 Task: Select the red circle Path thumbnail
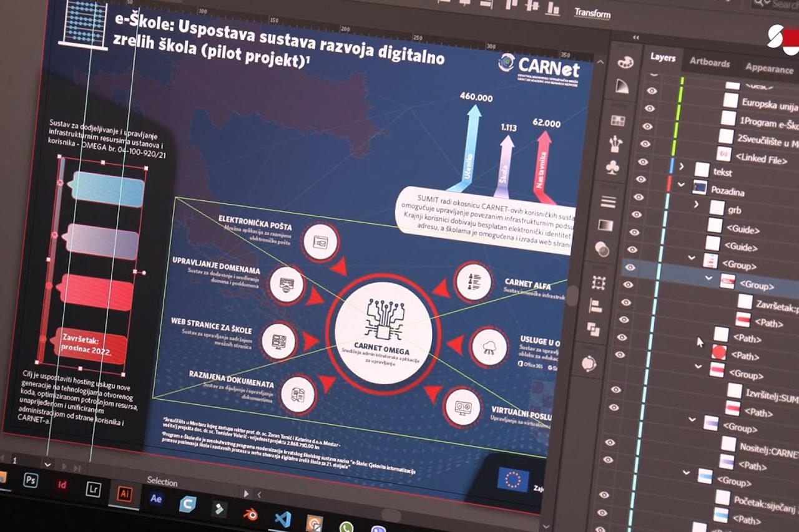pyautogui.click(x=719, y=352)
